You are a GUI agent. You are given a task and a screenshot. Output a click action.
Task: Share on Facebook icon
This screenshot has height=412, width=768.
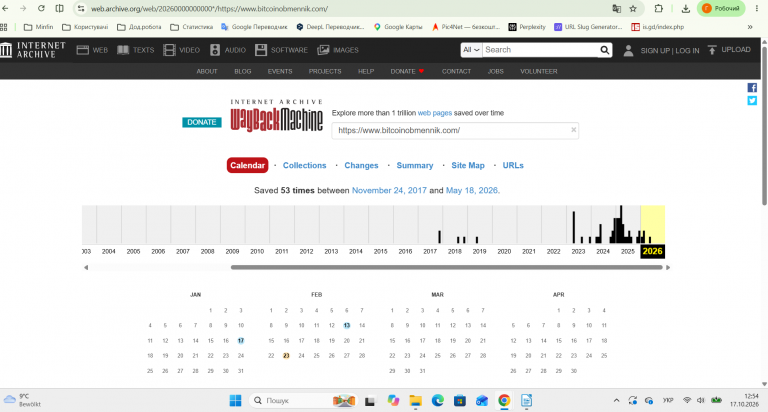pyautogui.click(x=752, y=88)
